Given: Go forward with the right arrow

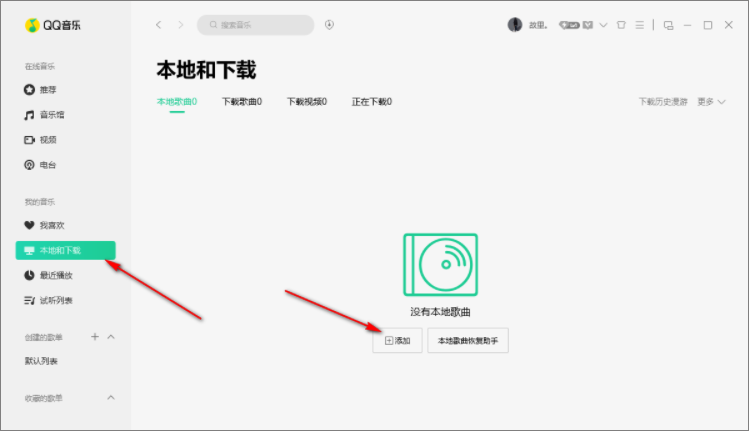Looking at the screenshot, I should (181, 24).
